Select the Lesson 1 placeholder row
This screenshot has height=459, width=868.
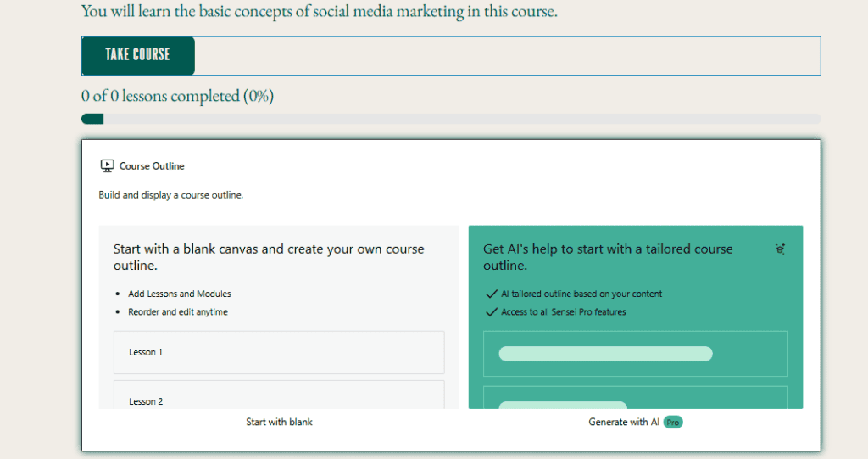tap(279, 353)
